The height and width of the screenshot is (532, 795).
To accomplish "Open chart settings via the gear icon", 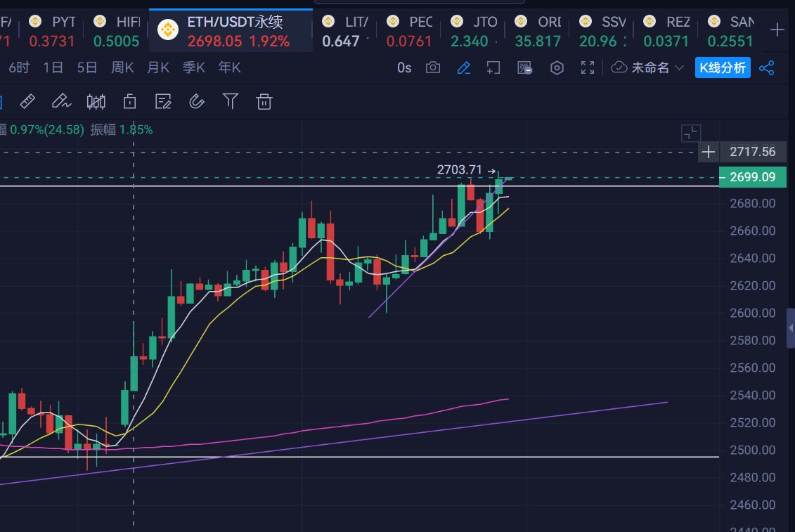I will click(x=557, y=67).
